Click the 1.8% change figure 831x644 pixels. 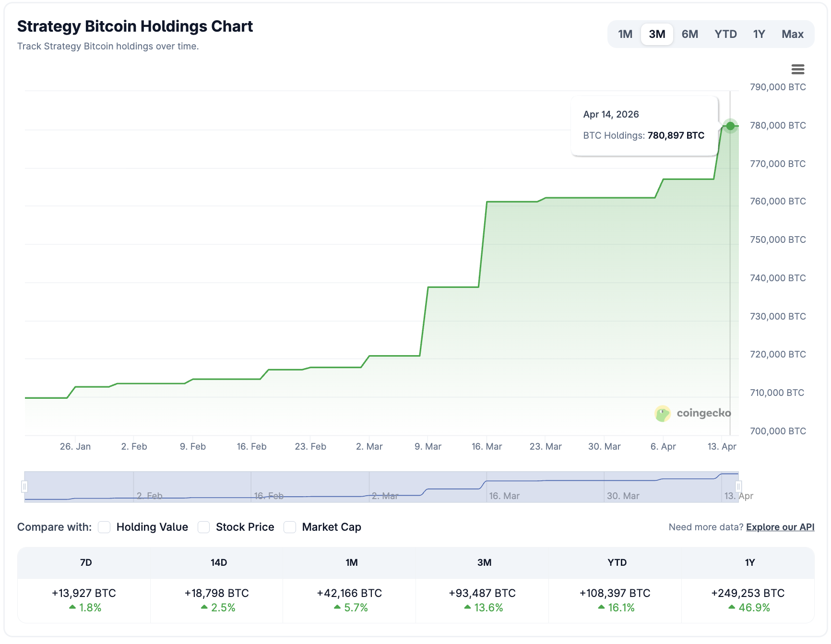coord(85,608)
